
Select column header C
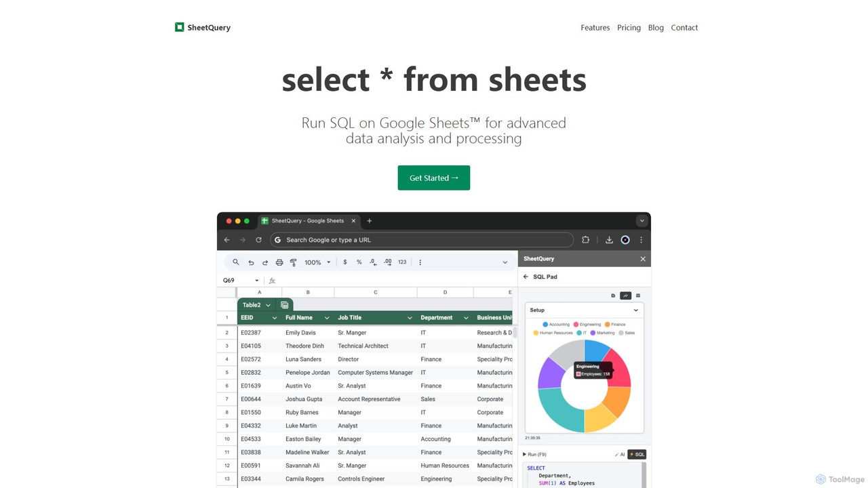[x=376, y=292]
